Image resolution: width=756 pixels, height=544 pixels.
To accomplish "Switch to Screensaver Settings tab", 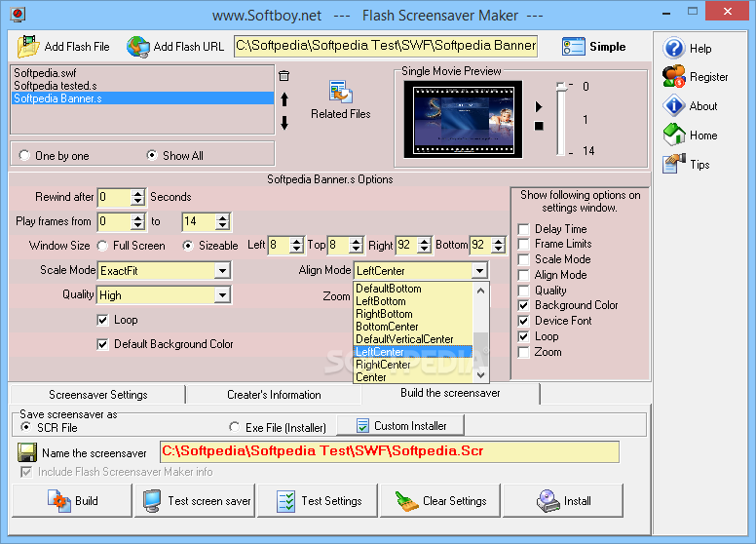I will coord(97,395).
